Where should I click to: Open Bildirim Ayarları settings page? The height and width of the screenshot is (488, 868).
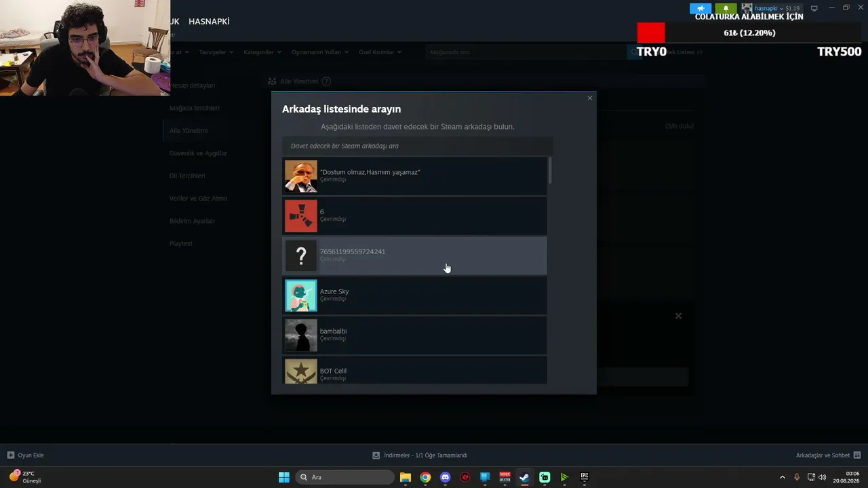click(x=192, y=221)
